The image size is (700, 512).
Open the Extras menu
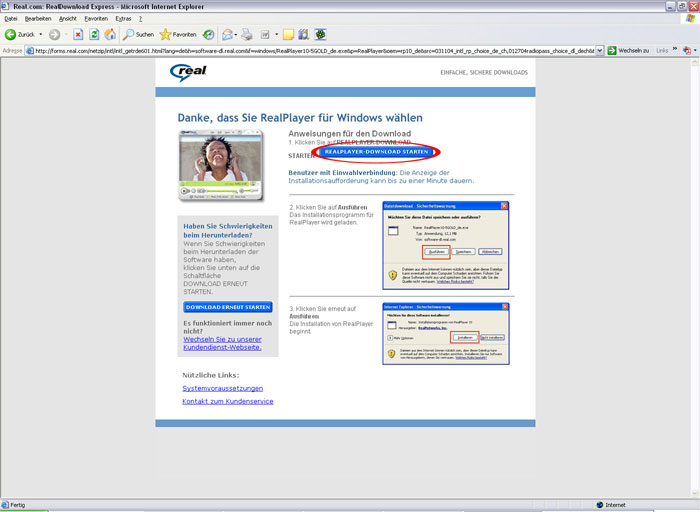(123, 19)
